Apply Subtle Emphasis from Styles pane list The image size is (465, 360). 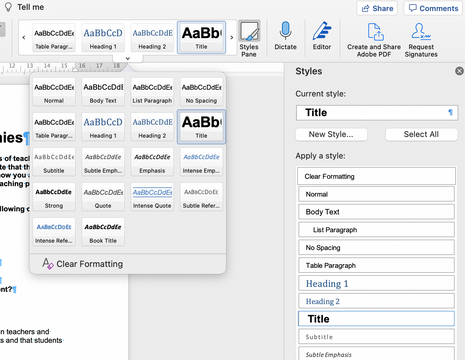pyautogui.click(x=376, y=354)
